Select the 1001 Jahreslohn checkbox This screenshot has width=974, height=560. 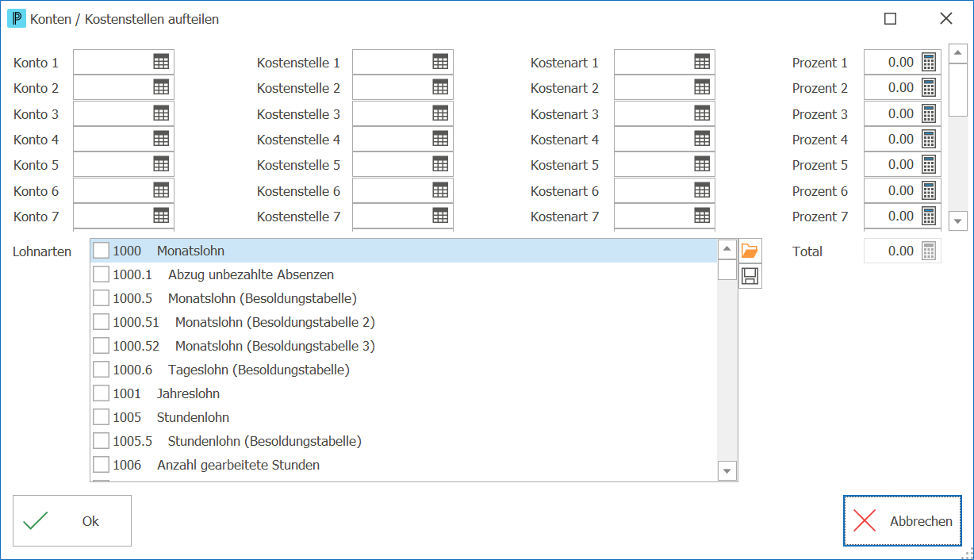(101, 393)
